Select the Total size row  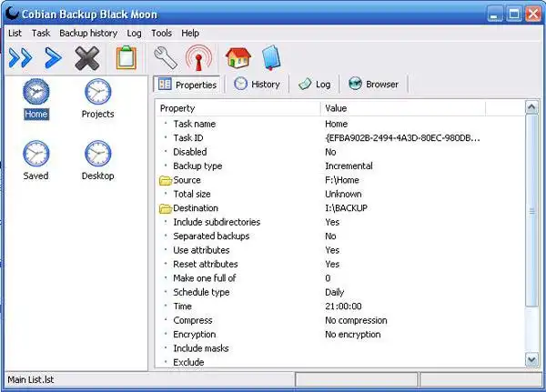pos(341,194)
